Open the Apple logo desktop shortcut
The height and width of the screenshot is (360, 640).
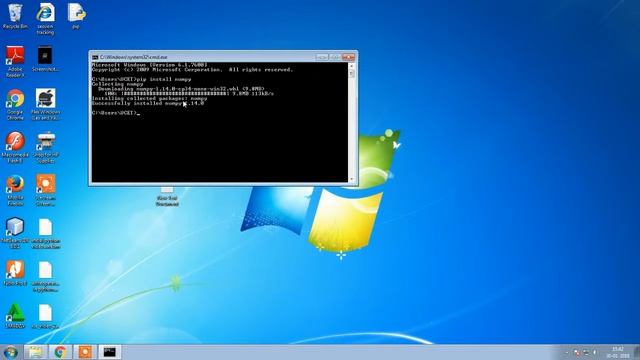point(45,104)
